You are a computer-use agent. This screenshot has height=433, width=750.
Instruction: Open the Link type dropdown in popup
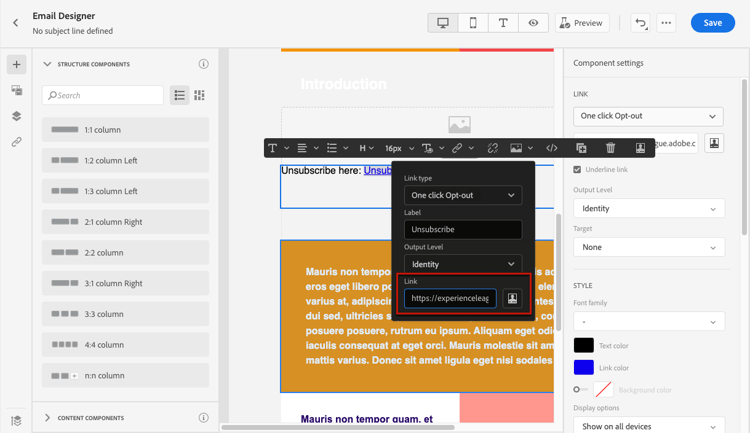pos(462,195)
